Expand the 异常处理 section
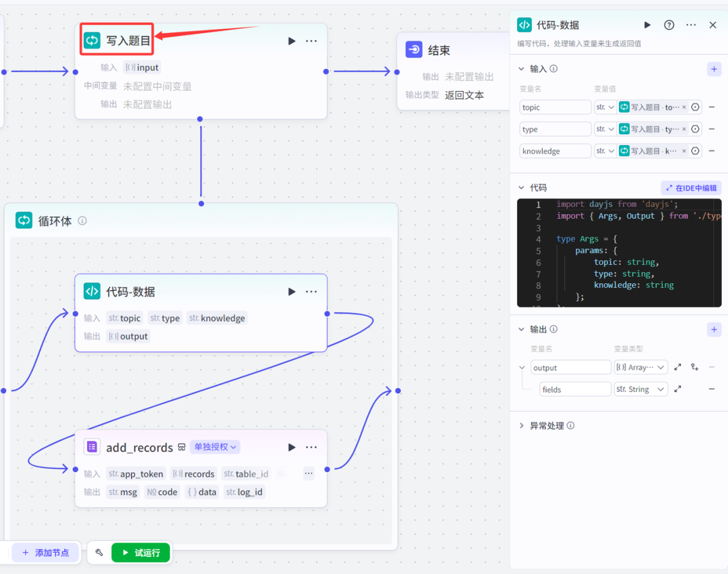728x574 pixels. (521, 426)
